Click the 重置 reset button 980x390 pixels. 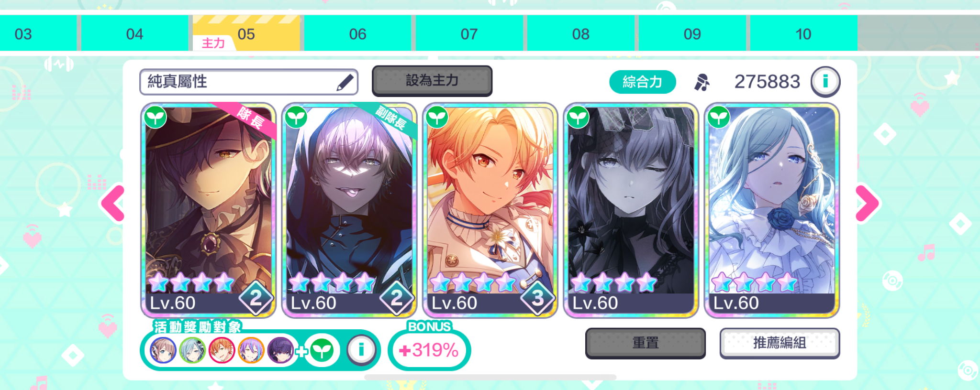pos(646,343)
